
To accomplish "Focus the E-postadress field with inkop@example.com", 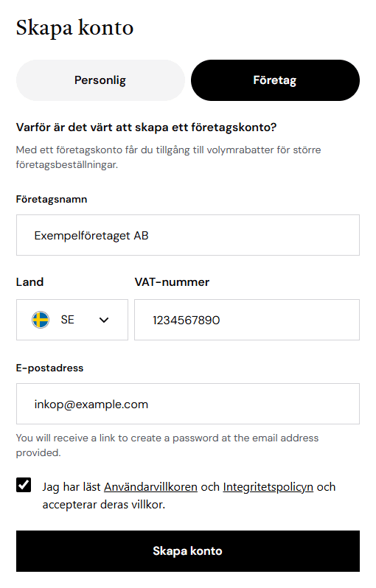I will click(187, 404).
